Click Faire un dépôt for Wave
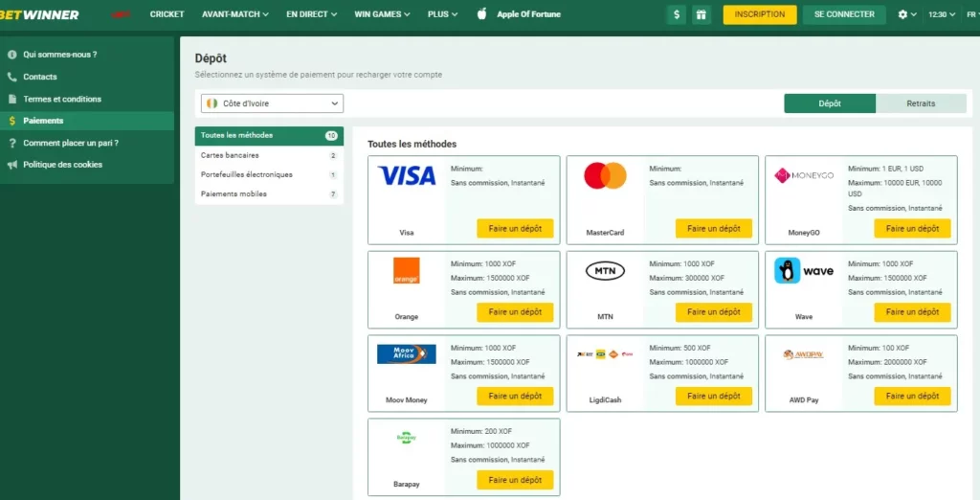980x500 pixels. 912,312
